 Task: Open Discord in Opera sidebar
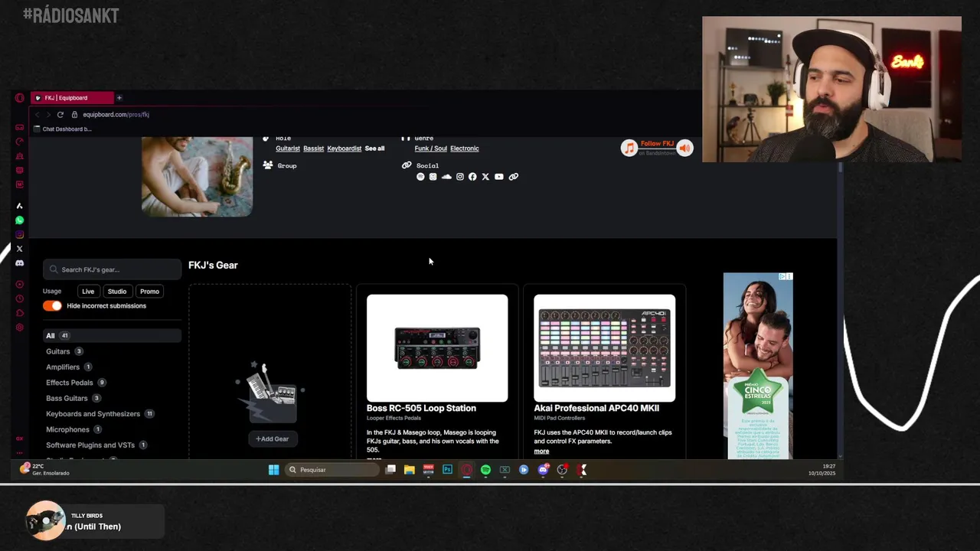[x=19, y=263]
